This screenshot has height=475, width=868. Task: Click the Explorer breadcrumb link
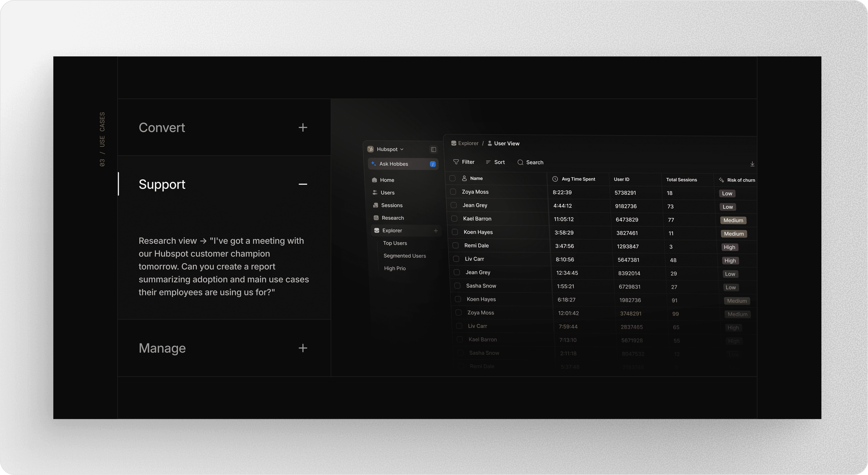[x=468, y=143]
